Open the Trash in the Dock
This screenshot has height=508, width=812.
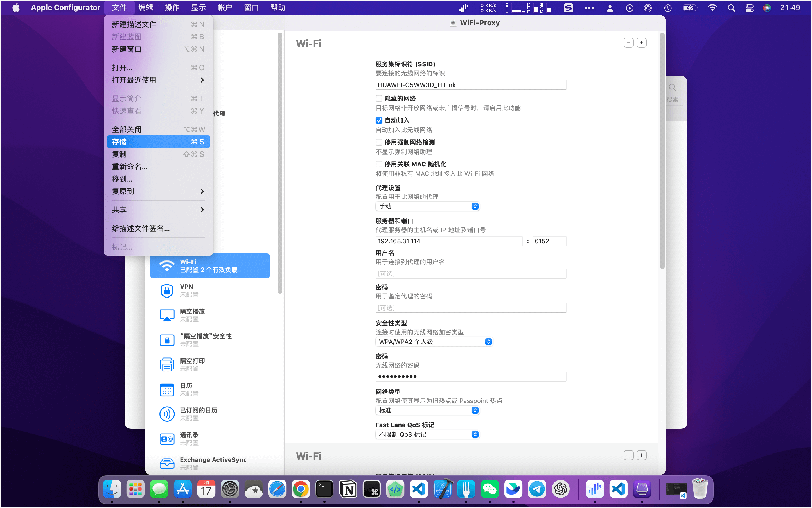(700, 489)
